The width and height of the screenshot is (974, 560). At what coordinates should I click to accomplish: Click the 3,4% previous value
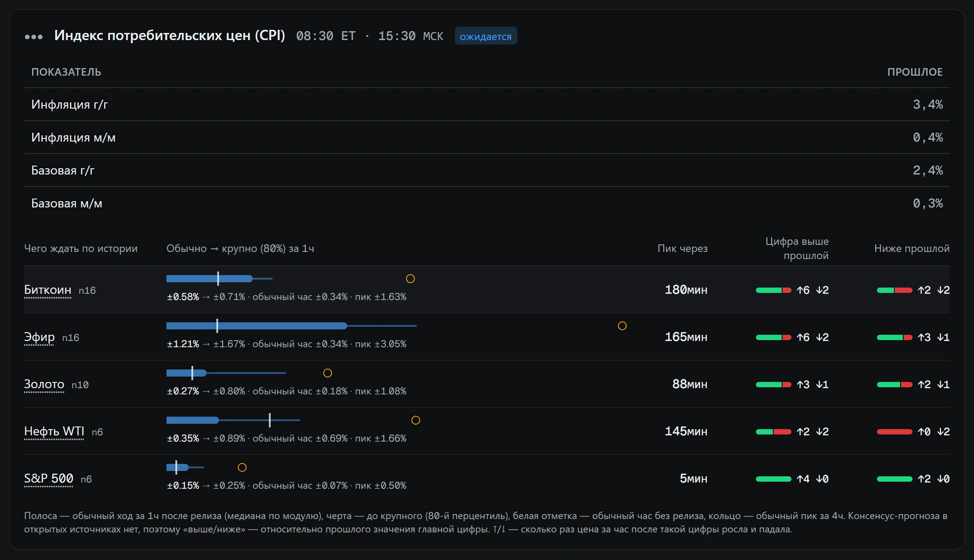pyautogui.click(x=928, y=105)
